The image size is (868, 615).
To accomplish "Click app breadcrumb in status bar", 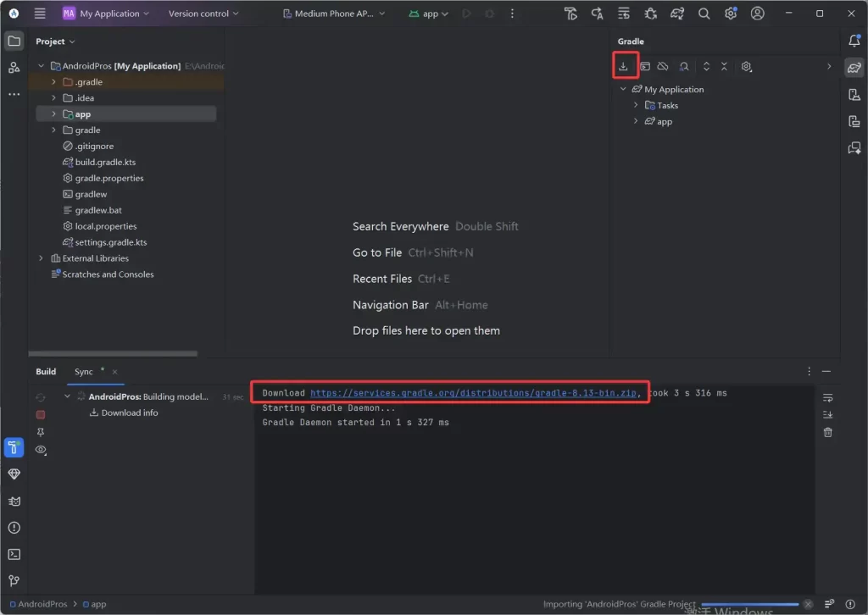I will 95,604.
